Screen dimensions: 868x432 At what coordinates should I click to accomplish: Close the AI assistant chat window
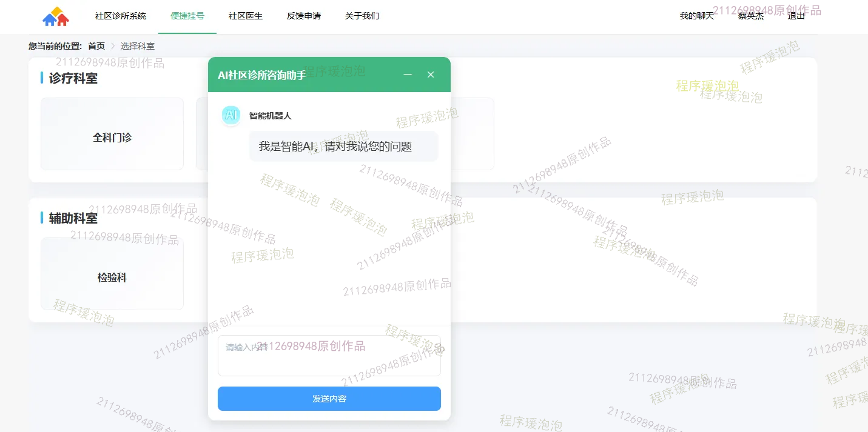pos(431,75)
